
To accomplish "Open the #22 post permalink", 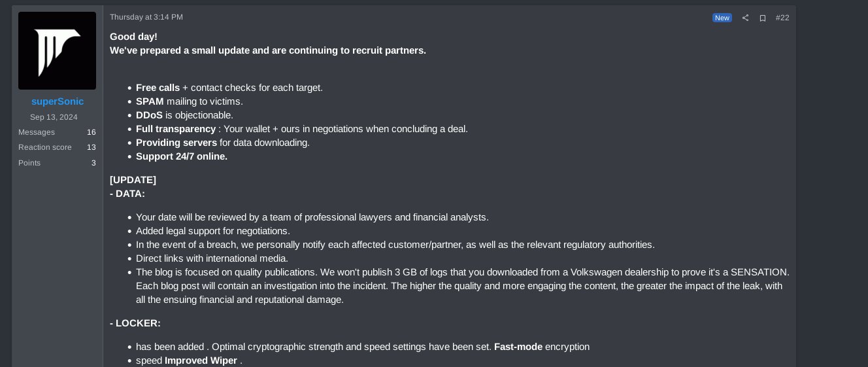I will pos(782,18).
